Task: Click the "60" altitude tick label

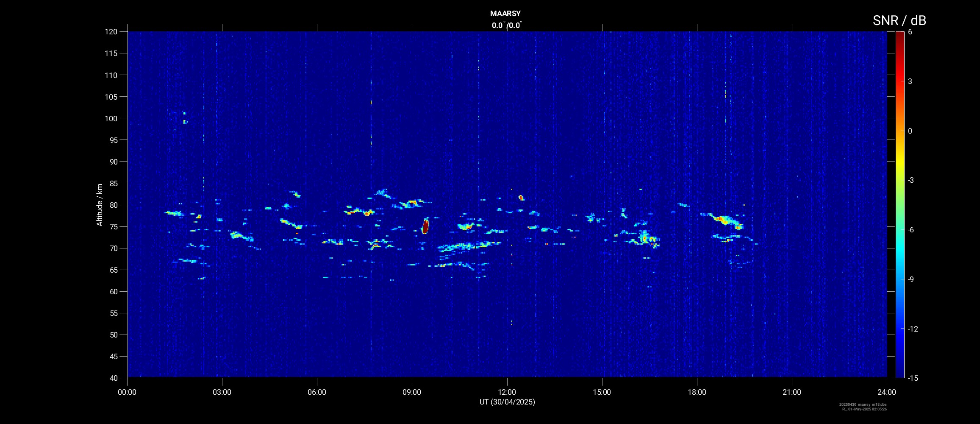Action: [113, 292]
